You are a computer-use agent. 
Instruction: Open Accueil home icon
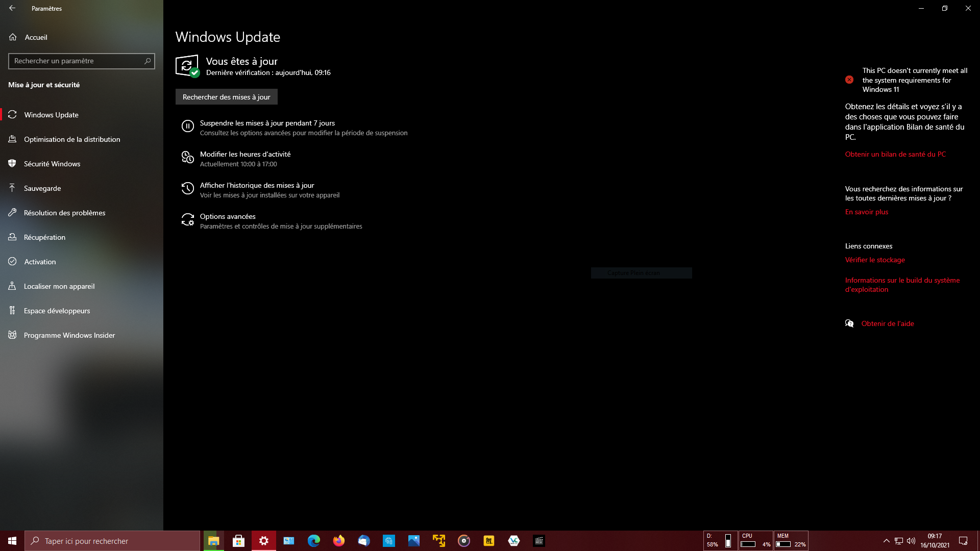(x=13, y=37)
